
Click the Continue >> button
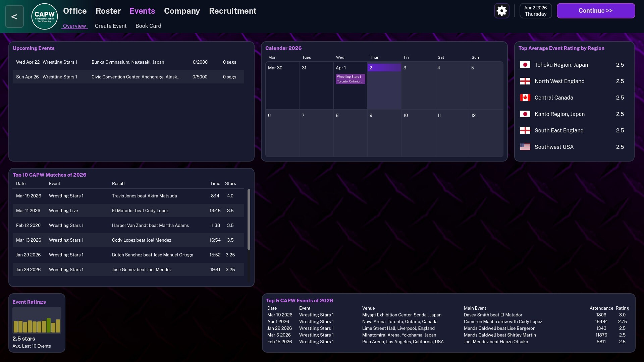coord(596,11)
